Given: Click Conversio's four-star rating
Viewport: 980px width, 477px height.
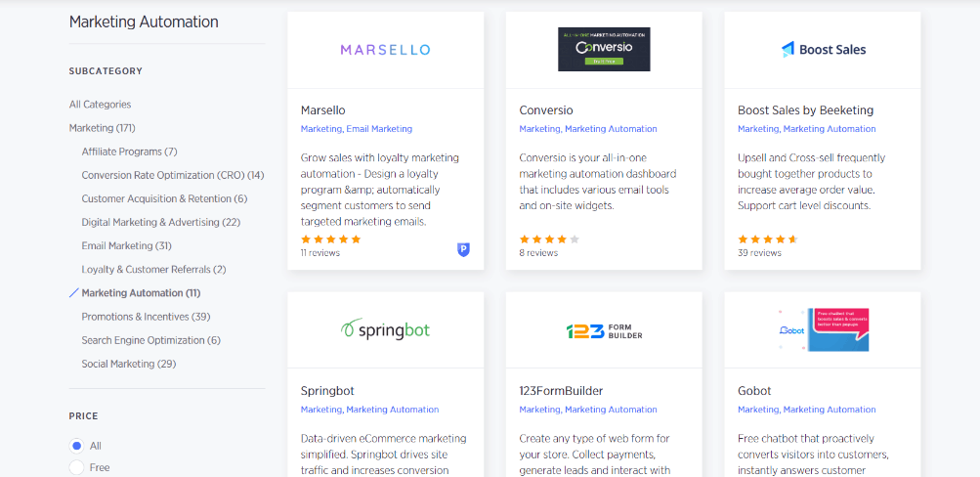Looking at the screenshot, I should pos(549,238).
